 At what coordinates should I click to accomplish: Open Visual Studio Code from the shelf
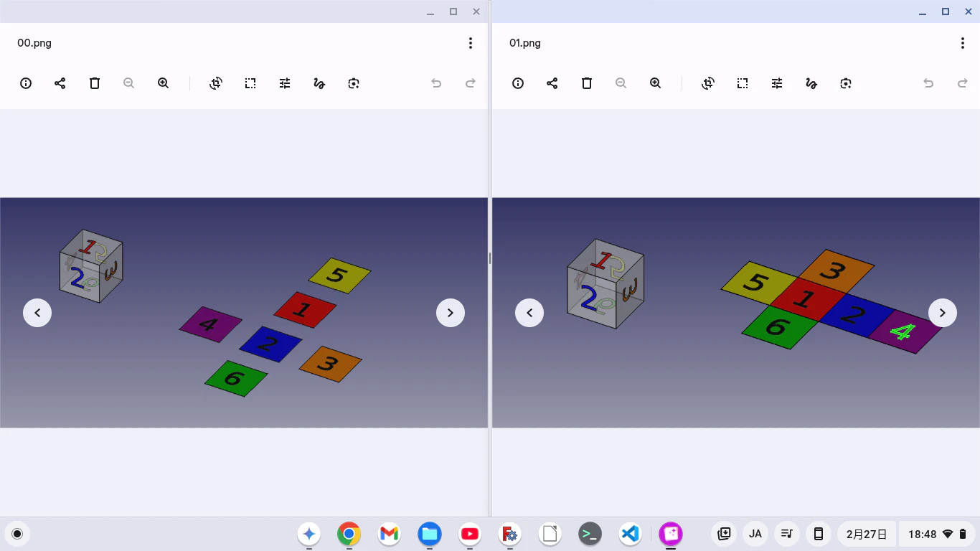[x=631, y=534]
